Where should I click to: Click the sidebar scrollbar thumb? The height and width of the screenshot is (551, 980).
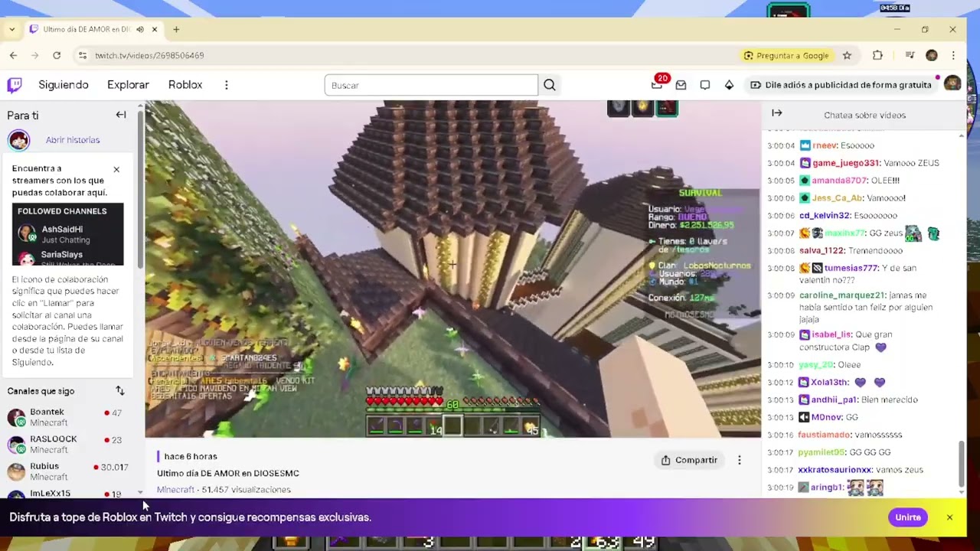[x=140, y=189]
